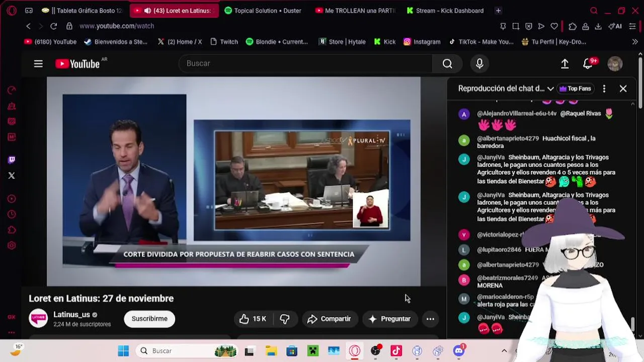Image resolution: width=644 pixels, height=362 pixels.
Task: Open GX Cleaner broom icon in the sidebar
Action: tap(12, 106)
